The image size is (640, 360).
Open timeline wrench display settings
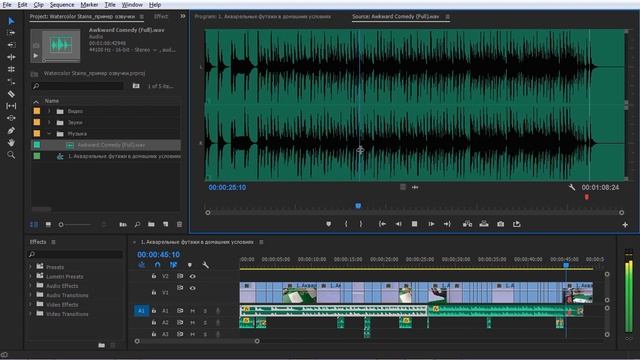[206, 265]
